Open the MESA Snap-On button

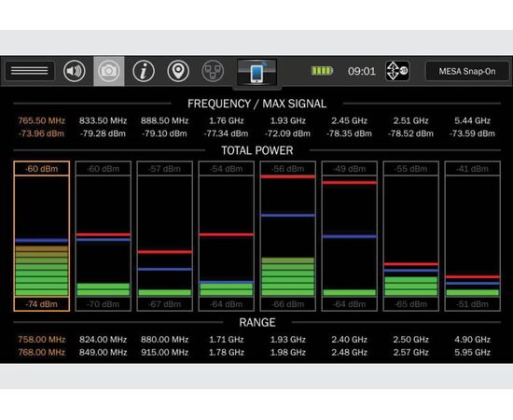click(x=467, y=71)
